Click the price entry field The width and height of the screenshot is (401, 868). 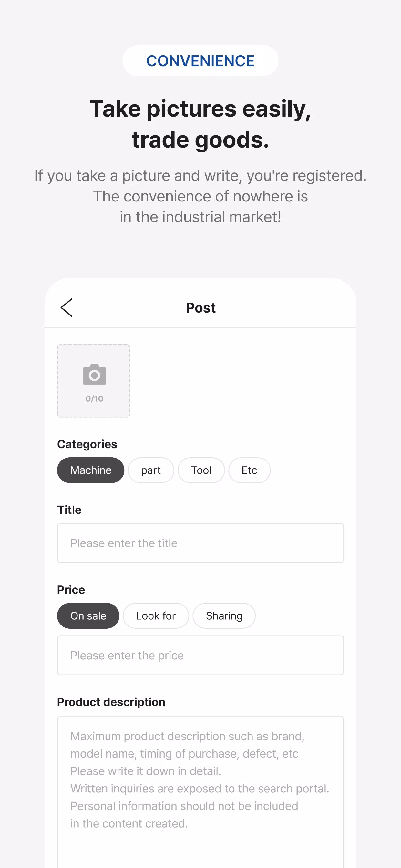click(200, 656)
